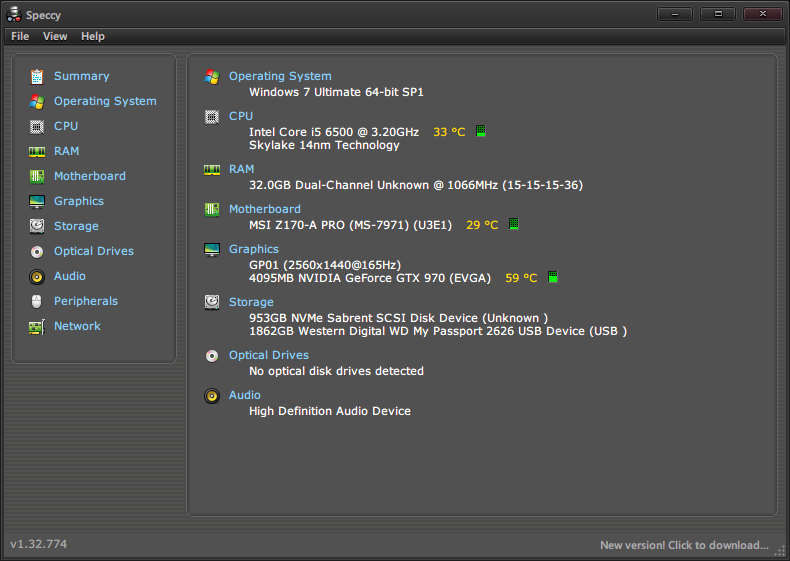Screen dimensions: 790x561
Task: Click the Motherboard icon in sidebar
Action: (x=37, y=176)
